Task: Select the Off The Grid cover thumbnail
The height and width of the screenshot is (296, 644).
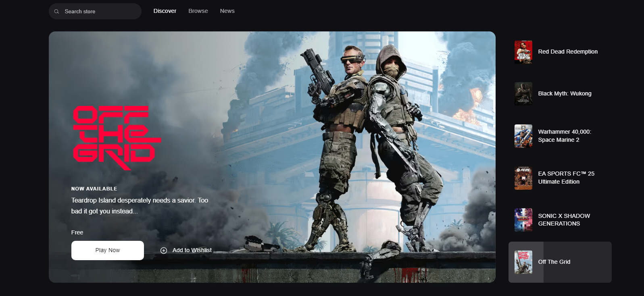Action: [x=523, y=262]
